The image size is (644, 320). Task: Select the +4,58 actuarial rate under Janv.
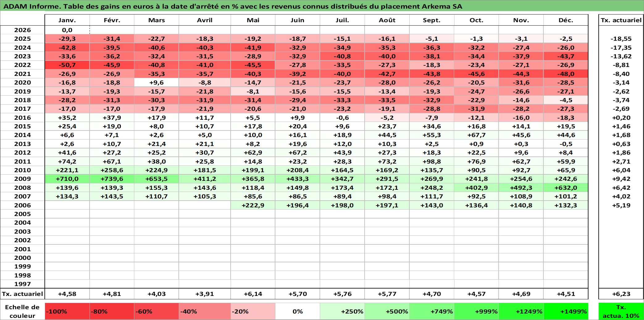click(67, 294)
